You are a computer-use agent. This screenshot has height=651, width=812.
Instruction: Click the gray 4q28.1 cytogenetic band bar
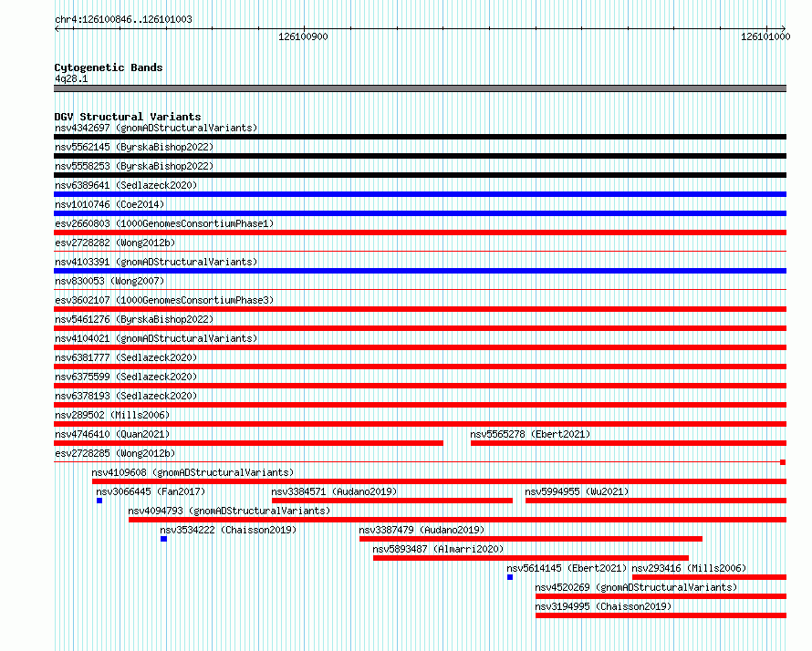tap(420, 88)
